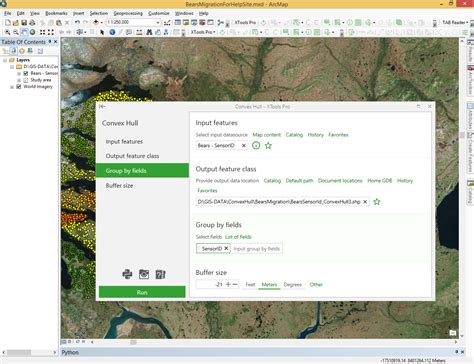The width and height of the screenshot is (474, 364).
Task: Select the Zoom Out tool
Action: pyautogui.click(x=16, y=32)
